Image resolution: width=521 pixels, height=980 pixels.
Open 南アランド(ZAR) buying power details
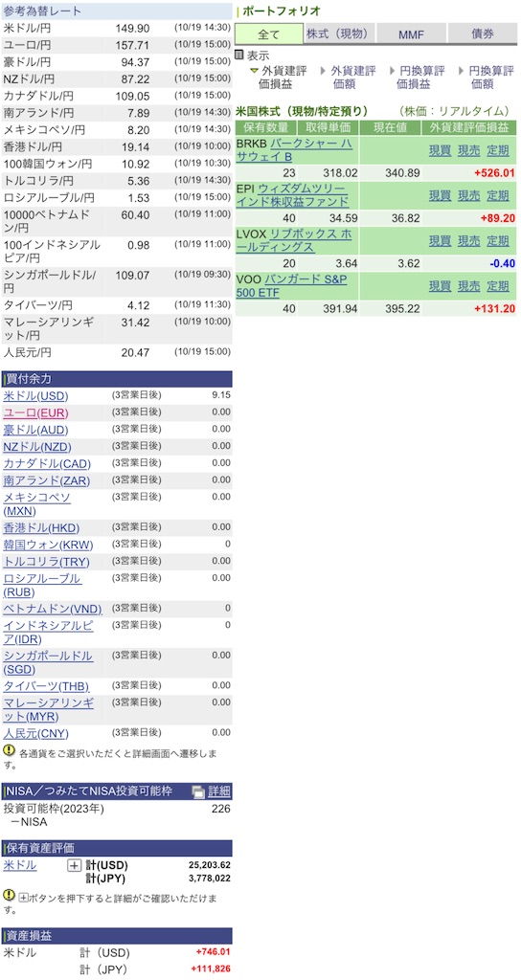pyautogui.click(x=46, y=480)
